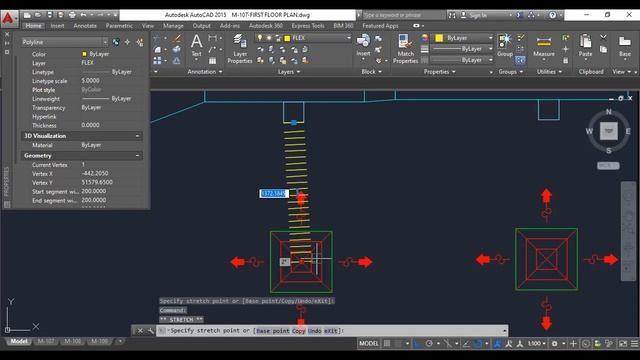The image size is (640, 360).
Task: Click the Base point option in command line
Action: 273,331
